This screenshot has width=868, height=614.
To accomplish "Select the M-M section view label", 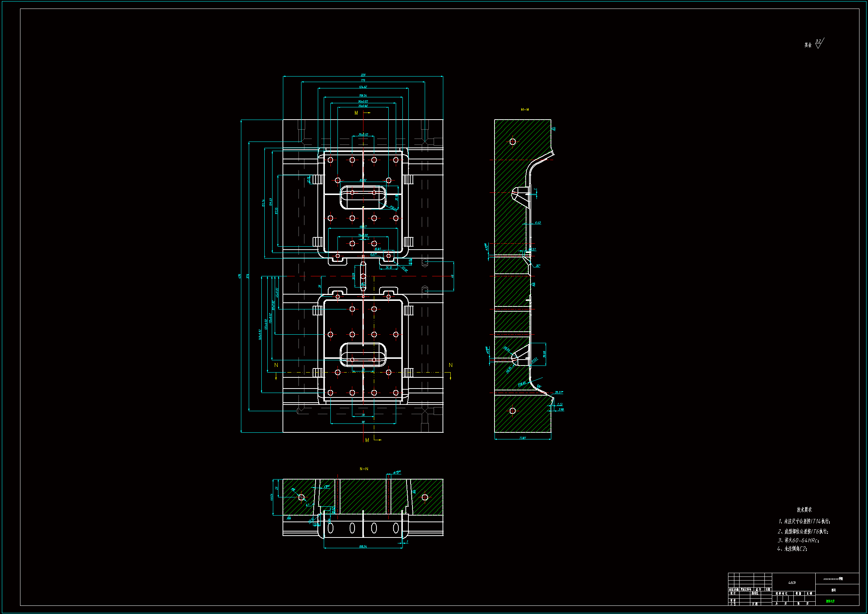I will click(525, 110).
